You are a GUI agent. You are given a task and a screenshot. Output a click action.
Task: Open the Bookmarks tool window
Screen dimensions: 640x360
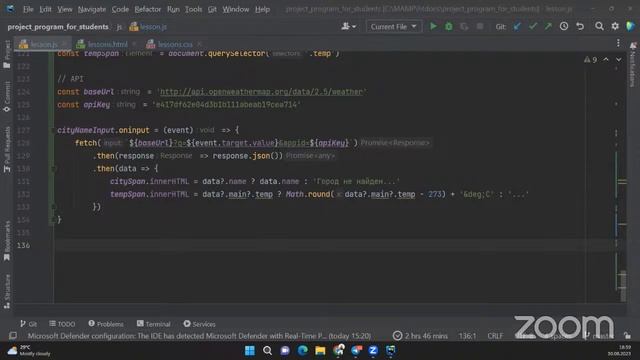coord(7,241)
